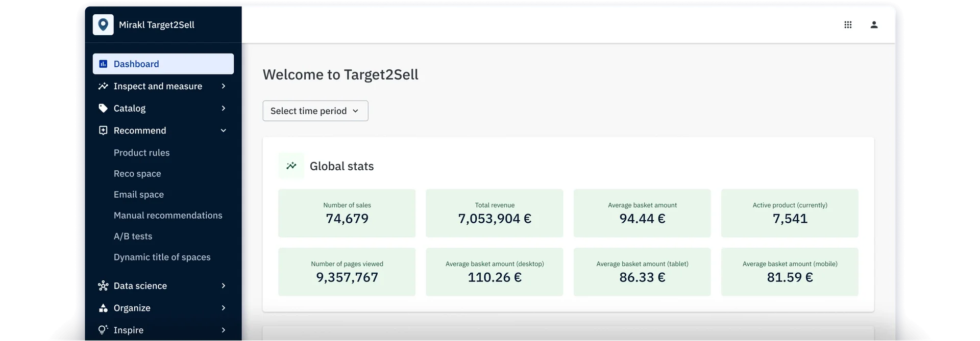Open Dynamic title of spaces
Viewport: 980px width, 341px height.
(x=162, y=257)
